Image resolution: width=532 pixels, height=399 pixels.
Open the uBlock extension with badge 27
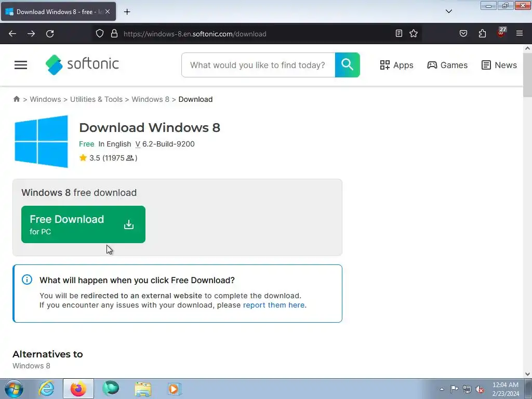point(501,33)
